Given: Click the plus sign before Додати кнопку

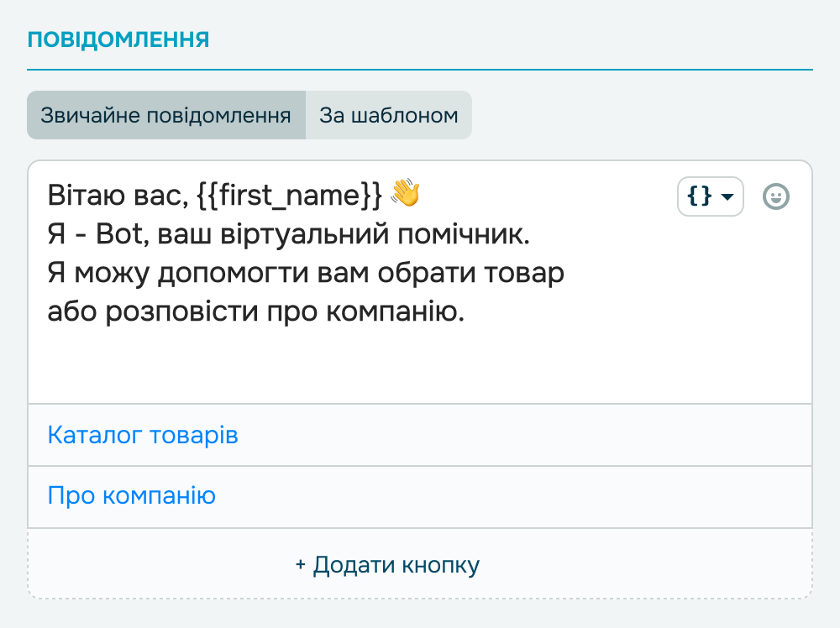Looking at the screenshot, I should [301, 565].
